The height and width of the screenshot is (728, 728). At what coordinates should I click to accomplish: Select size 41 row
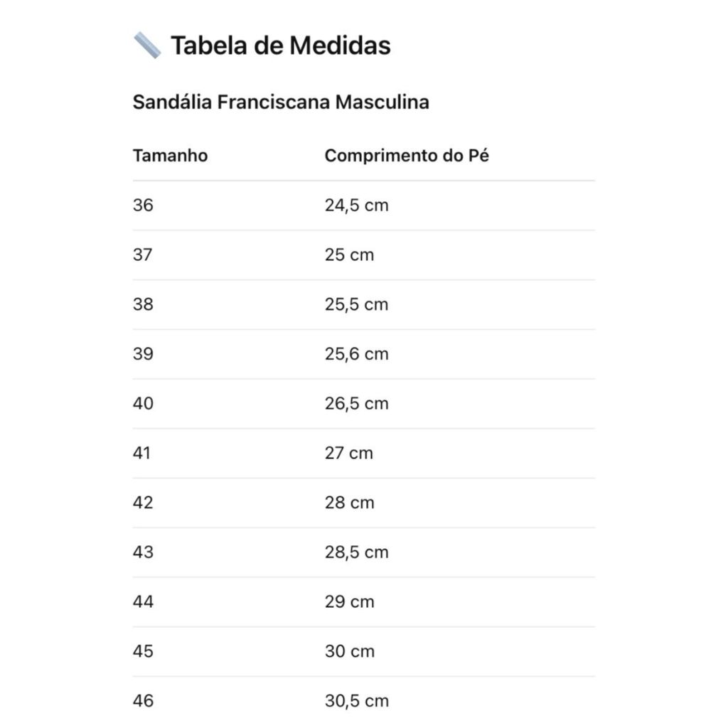pos(142,453)
